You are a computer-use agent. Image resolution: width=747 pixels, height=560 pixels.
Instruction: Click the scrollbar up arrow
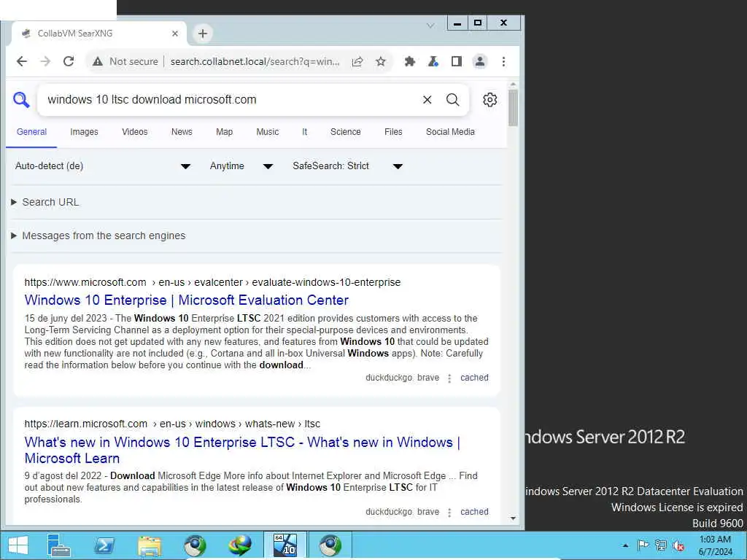pyautogui.click(x=513, y=85)
